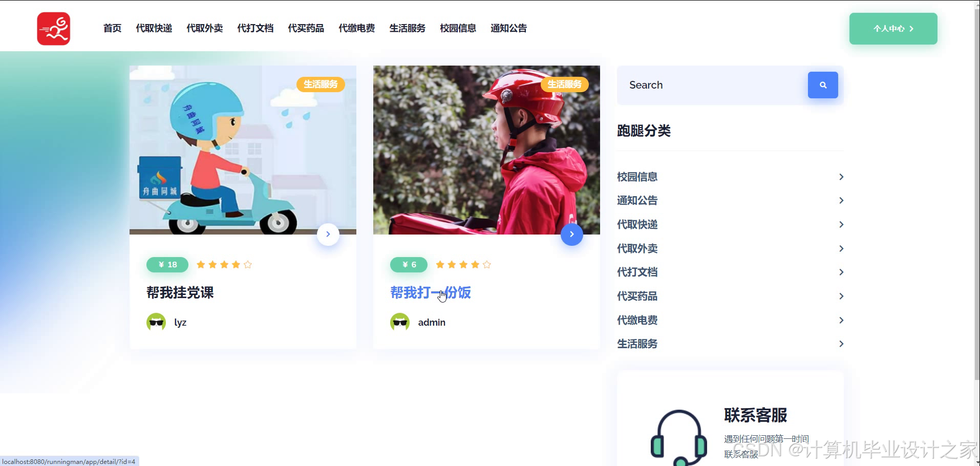This screenshot has height=466, width=980.
Task: Click the blue search magnifier button
Action: point(823,85)
